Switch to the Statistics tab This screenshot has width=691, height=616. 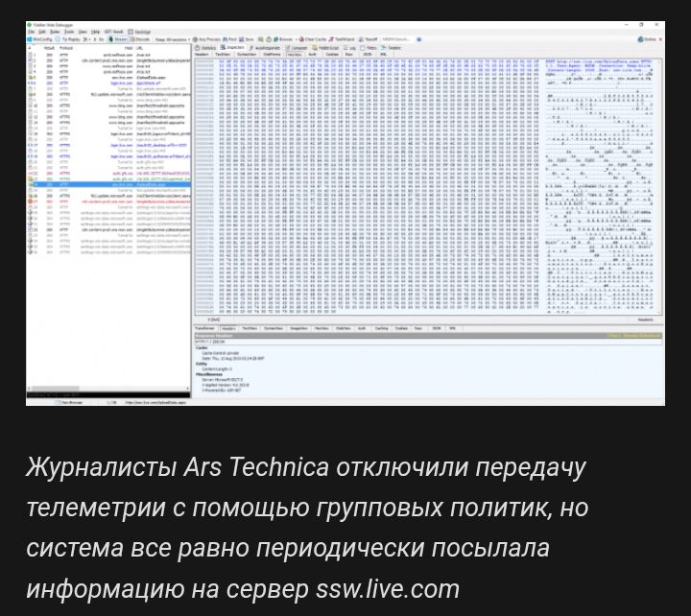point(205,48)
